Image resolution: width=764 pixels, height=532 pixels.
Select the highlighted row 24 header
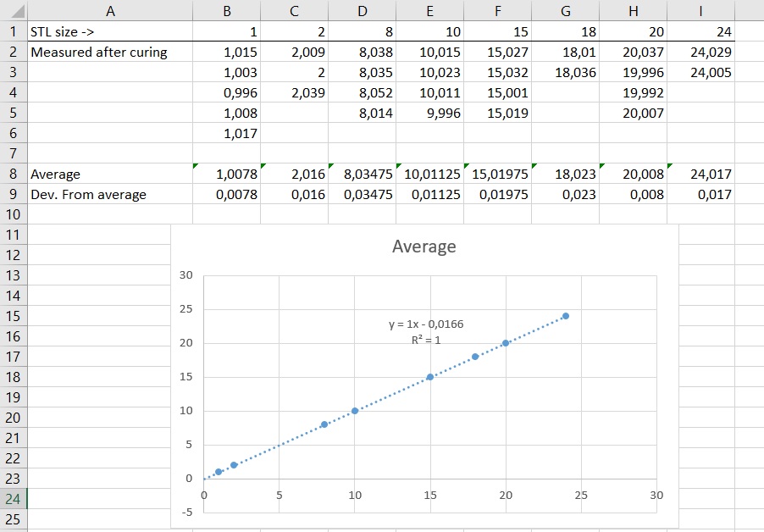(13, 499)
